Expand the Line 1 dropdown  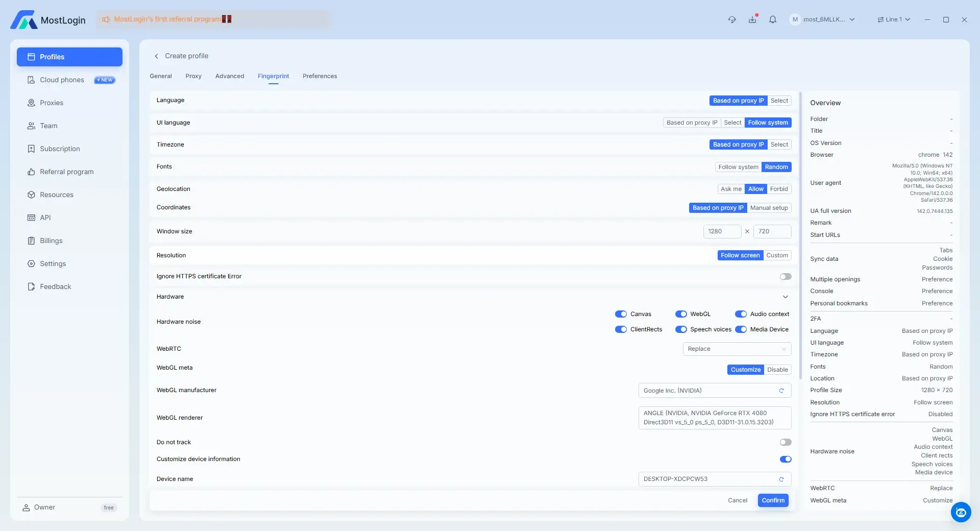[894, 19]
